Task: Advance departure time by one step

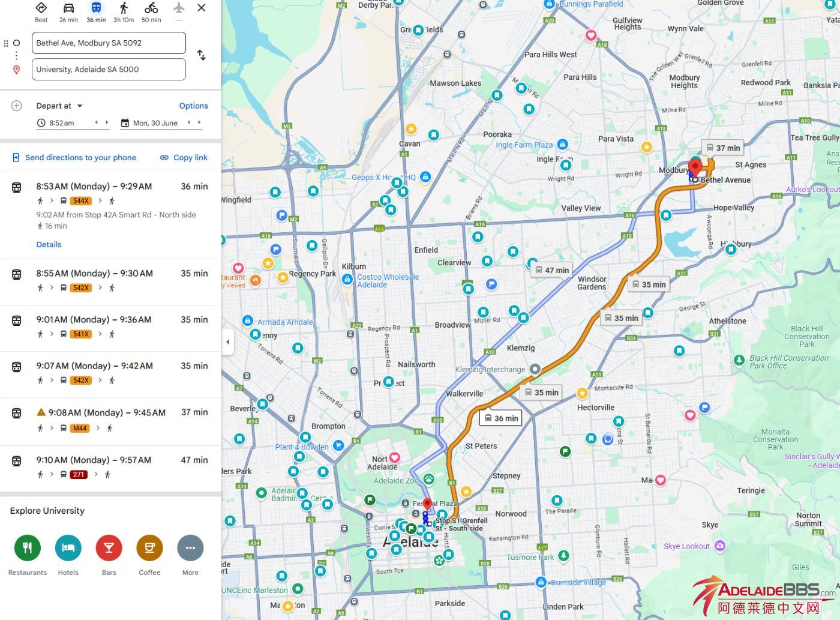Action: point(107,122)
